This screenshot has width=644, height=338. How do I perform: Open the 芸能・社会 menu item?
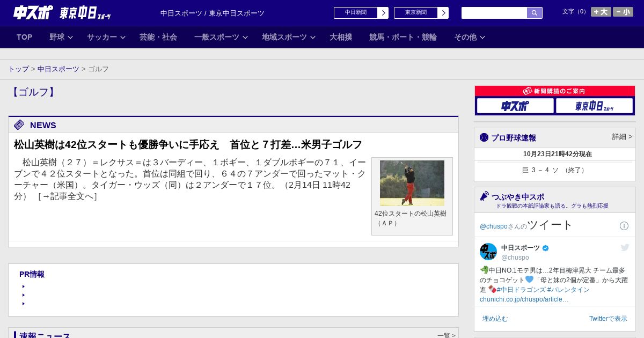[158, 37]
